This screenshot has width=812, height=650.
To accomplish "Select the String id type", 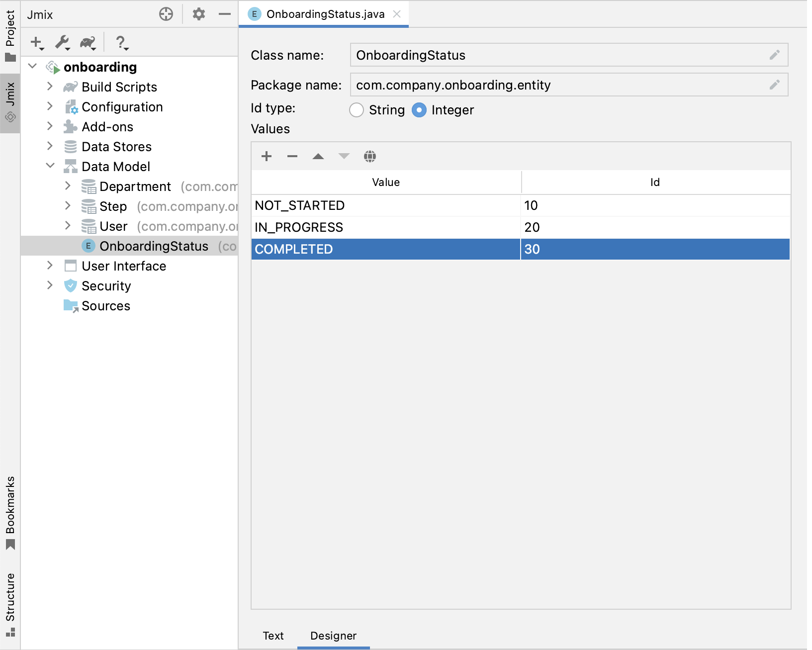I will (357, 110).
